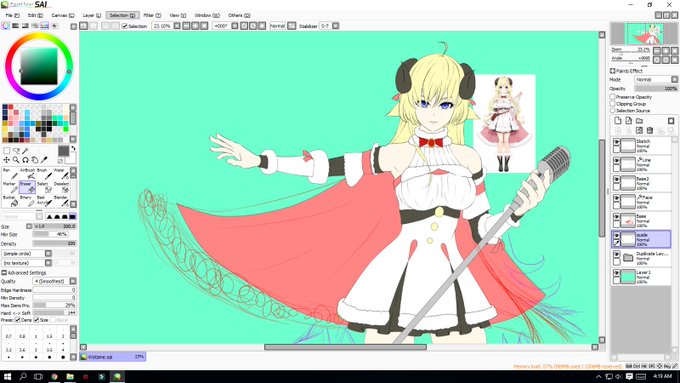Enable Selection Source checkbox
The height and width of the screenshot is (383, 680).
coord(613,111)
